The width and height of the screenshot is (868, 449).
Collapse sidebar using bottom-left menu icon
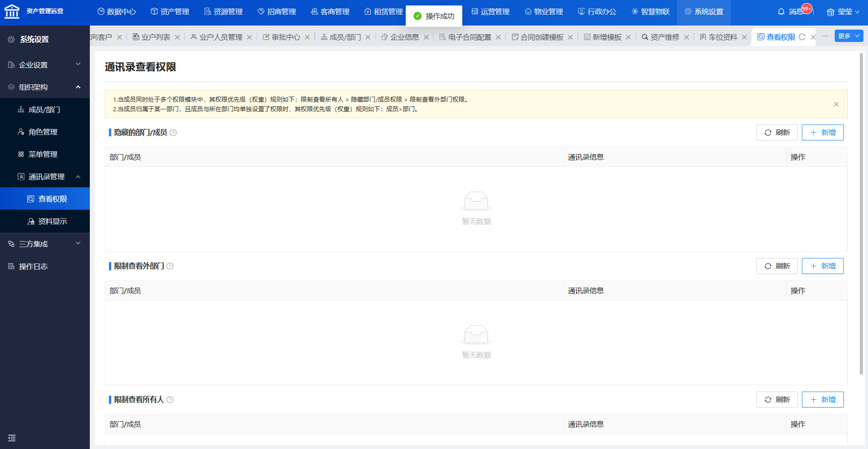pyautogui.click(x=12, y=438)
